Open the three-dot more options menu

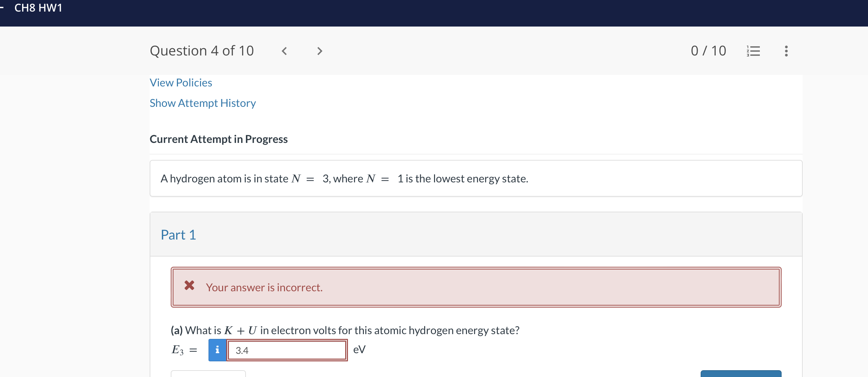pyautogui.click(x=786, y=50)
